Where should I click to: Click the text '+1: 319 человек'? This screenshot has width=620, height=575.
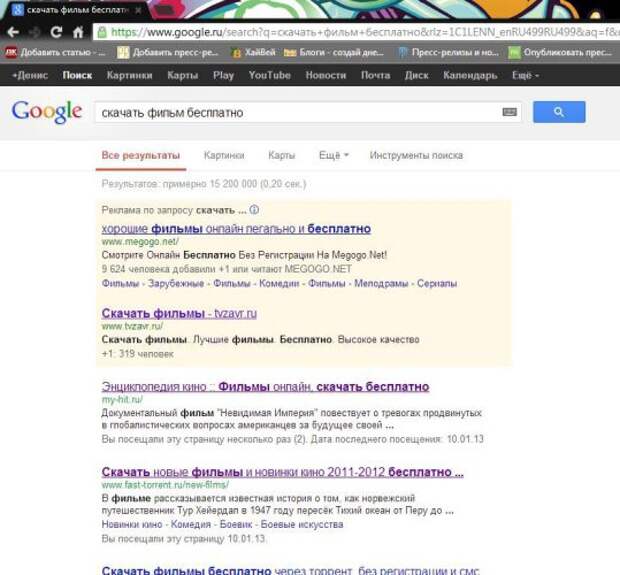tap(138, 354)
